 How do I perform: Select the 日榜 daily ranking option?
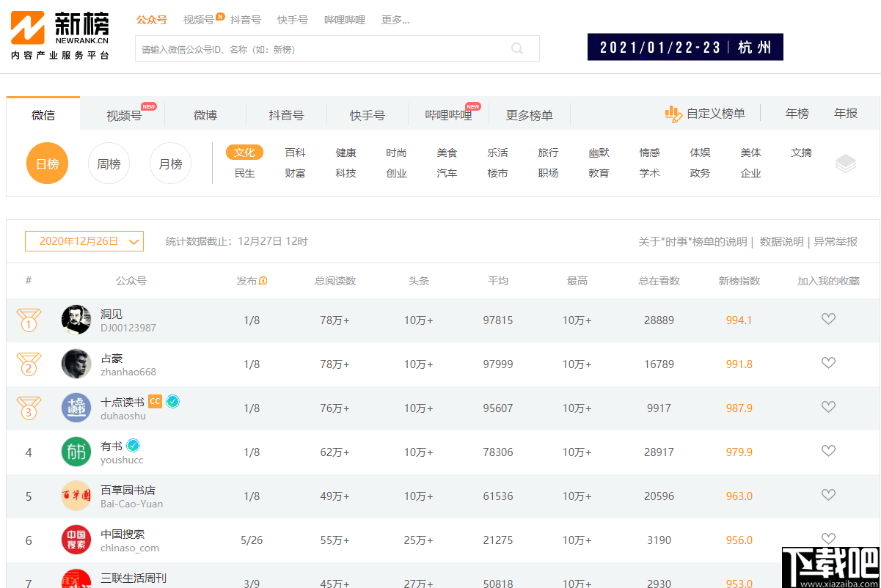click(48, 163)
